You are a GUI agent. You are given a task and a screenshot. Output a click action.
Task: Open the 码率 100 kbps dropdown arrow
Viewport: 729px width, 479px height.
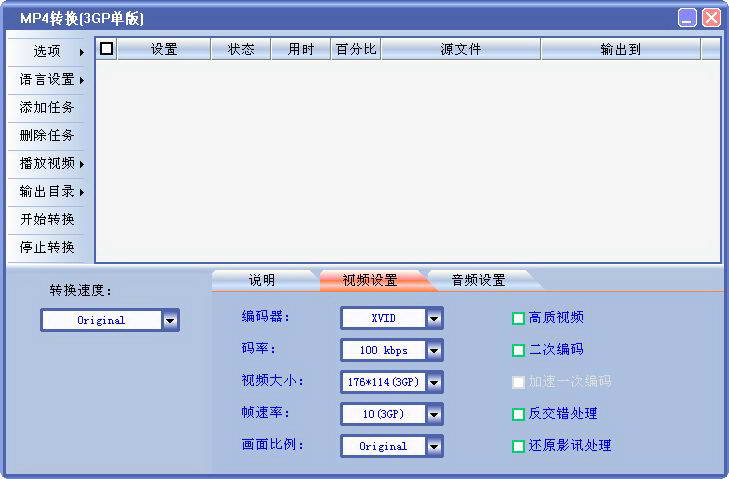[434, 350]
